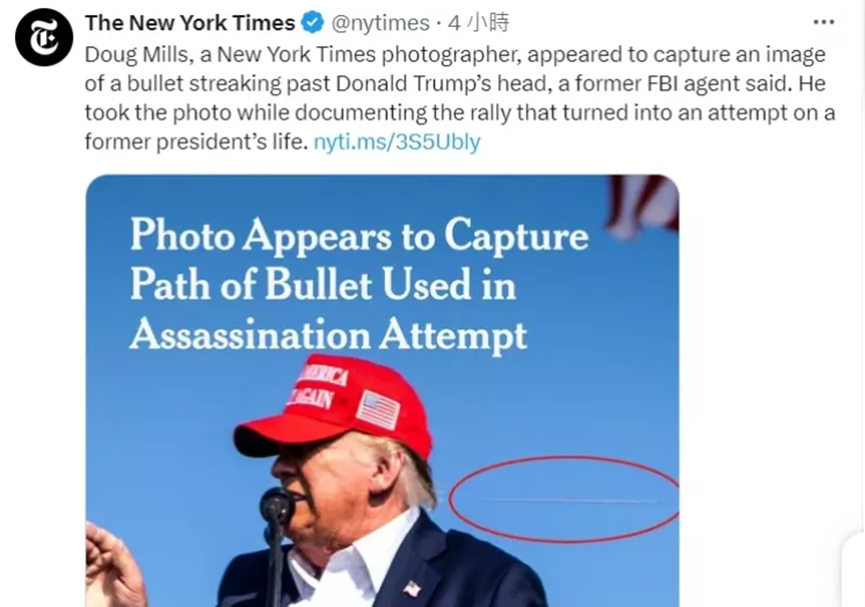Click the flag patch on the cap
Viewport: 865px width, 607px height.
[378, 410]
